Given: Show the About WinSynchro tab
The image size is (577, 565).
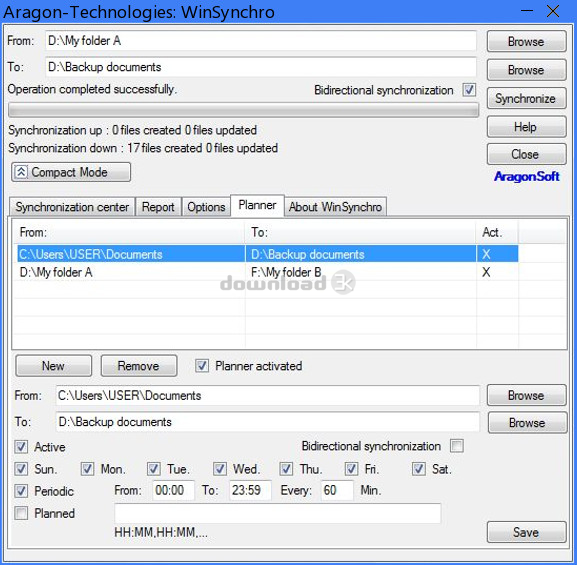Looking at the screenshot, I should tap(335, 207).
